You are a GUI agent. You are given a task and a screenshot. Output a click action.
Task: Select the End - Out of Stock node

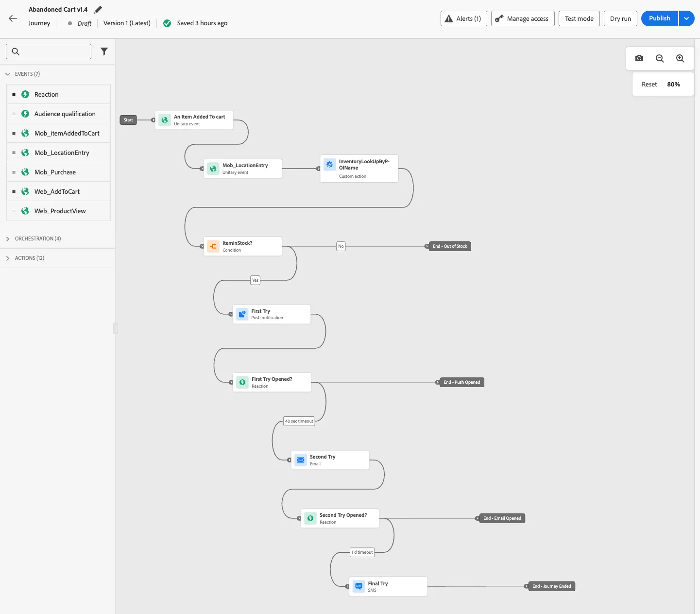point(450,246)
